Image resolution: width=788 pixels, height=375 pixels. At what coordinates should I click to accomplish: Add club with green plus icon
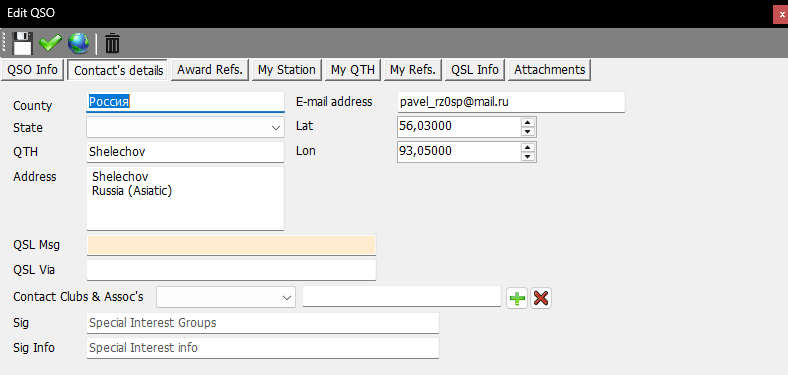pos(517,299)
